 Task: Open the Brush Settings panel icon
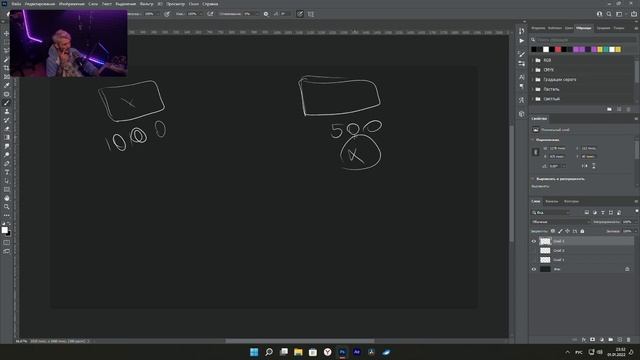(x=522, y=54)
